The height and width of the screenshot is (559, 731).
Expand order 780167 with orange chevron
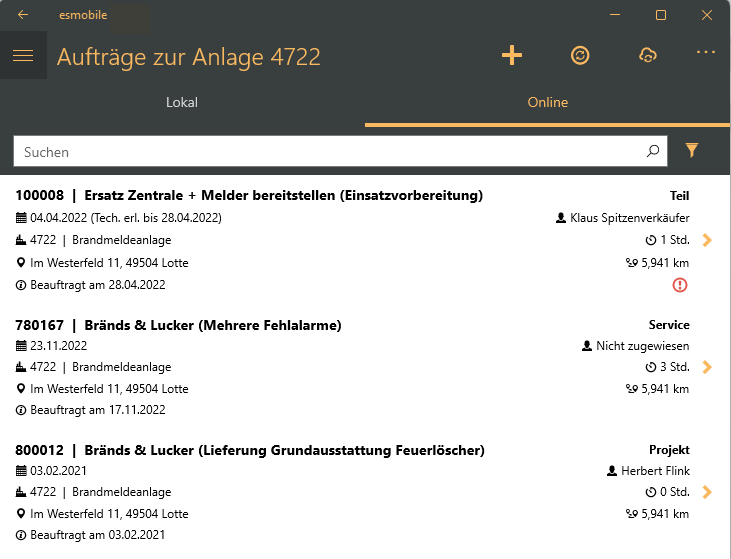pyautogui.click(x=707, y=367)
